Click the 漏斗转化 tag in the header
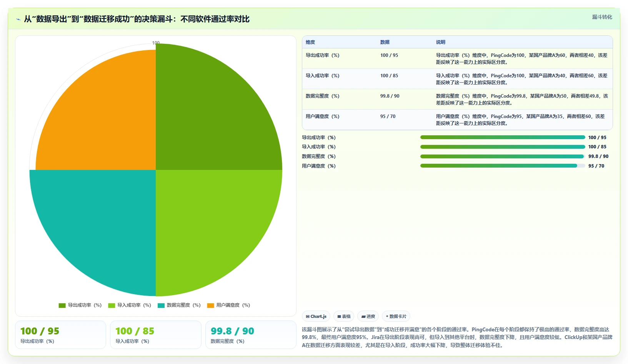 tap(602, 17)
